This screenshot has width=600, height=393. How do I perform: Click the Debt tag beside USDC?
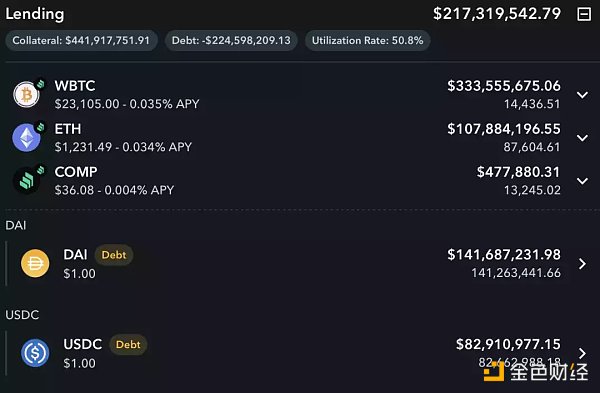(x=128, y=344)
